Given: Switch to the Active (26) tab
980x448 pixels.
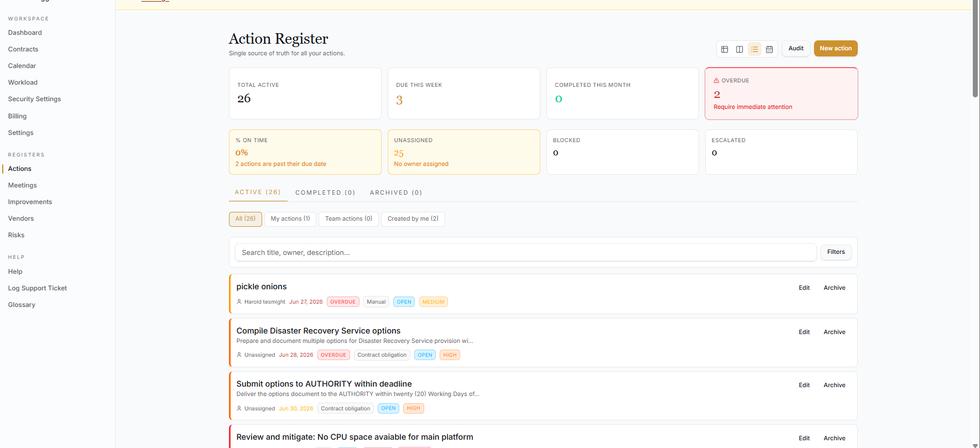Looking at the screenshot, I should point(258,192).
